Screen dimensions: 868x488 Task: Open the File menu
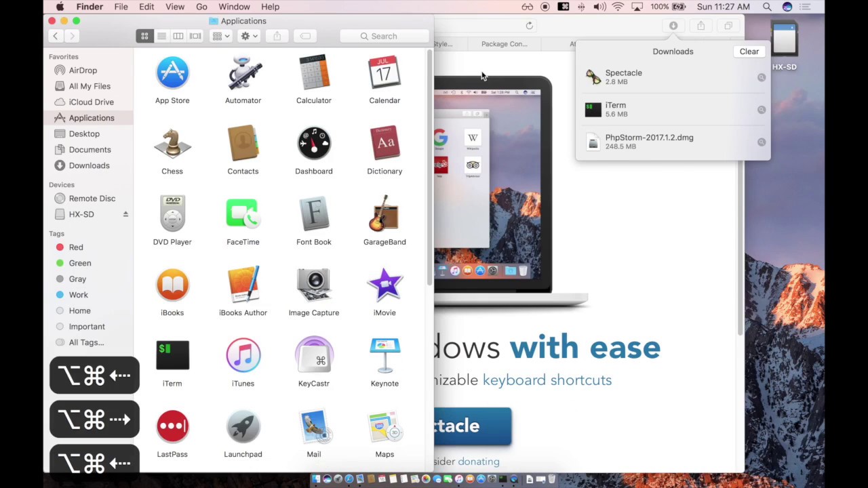tap(121, 7)
